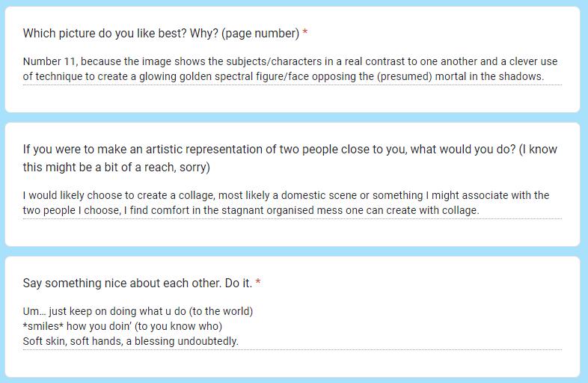
Task: Click the '*smiles* how you doin'' line
Action: pos(123,326)
